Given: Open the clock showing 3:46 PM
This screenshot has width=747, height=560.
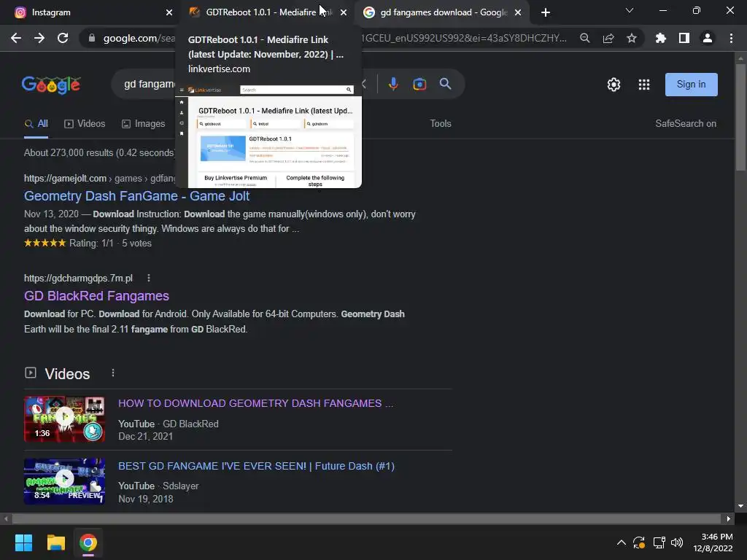Looking at the screenshot, I should tap(713, 542).
